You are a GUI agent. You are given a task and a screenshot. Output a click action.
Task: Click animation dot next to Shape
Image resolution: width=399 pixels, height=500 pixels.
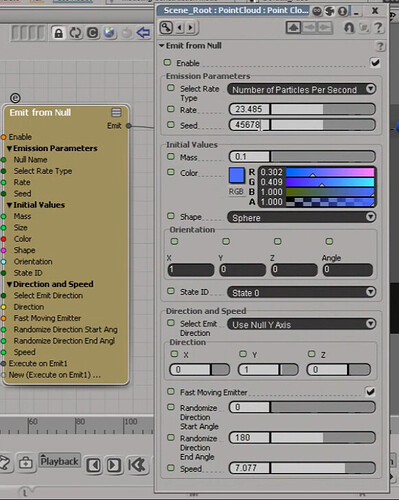coord(171,216)
